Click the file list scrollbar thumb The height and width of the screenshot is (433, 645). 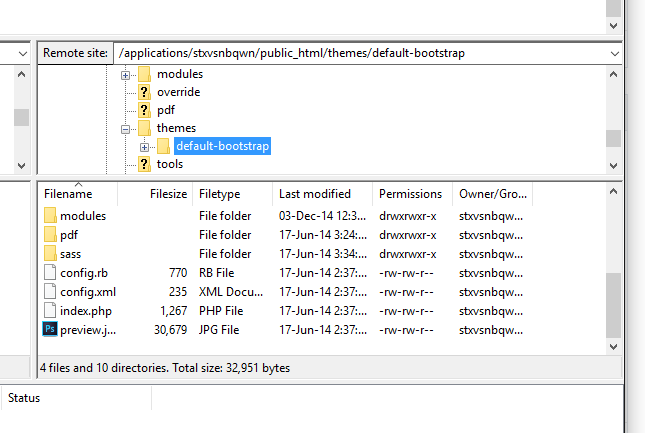point(613,305)
